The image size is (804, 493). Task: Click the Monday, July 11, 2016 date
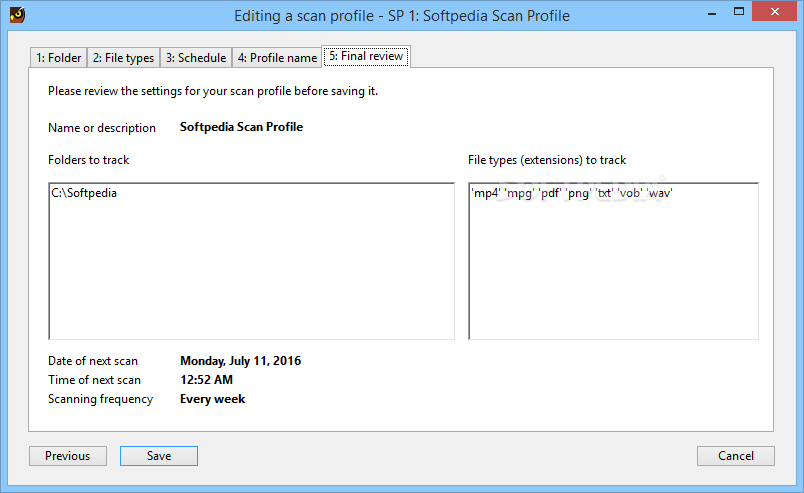240,361
